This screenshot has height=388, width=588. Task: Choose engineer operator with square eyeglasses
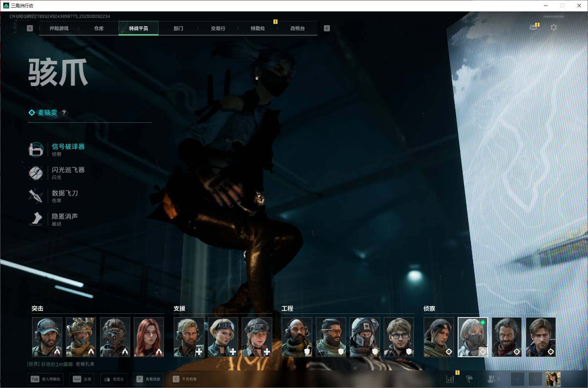click(399, 337)
